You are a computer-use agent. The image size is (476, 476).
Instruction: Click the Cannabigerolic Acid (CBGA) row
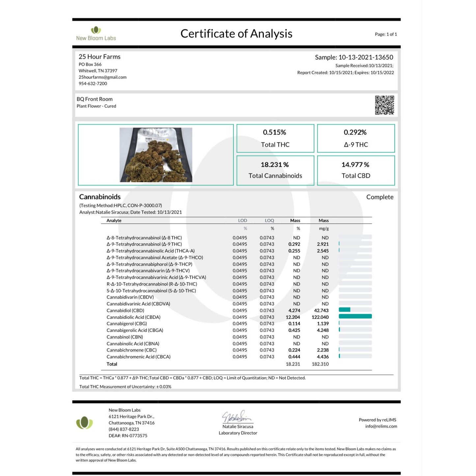pos(236,330)
